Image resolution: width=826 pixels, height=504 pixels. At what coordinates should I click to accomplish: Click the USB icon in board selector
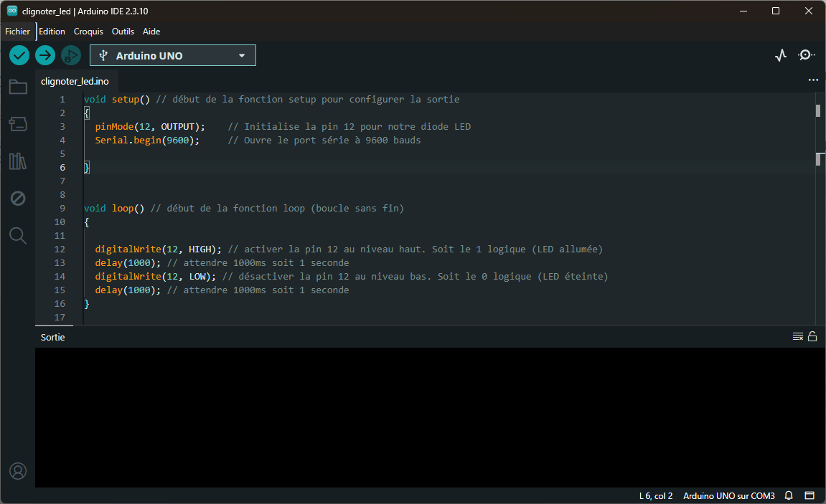pos(103,55)
